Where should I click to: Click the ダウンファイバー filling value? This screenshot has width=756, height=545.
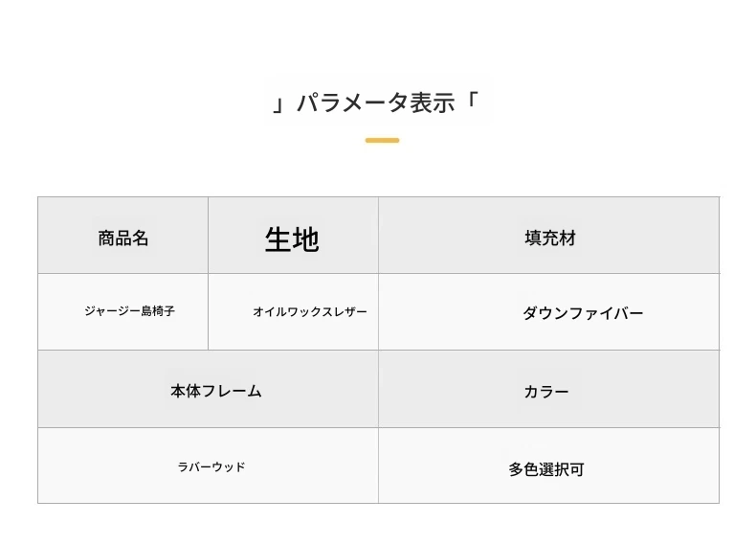[x=582, y=313]
